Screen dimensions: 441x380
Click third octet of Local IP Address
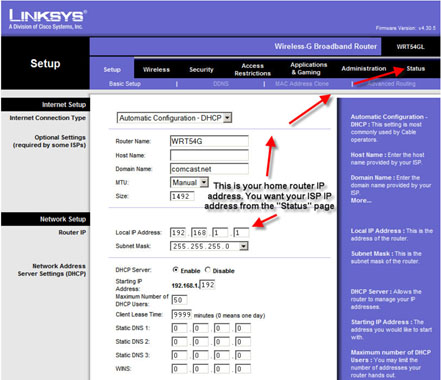click(220, 232)
